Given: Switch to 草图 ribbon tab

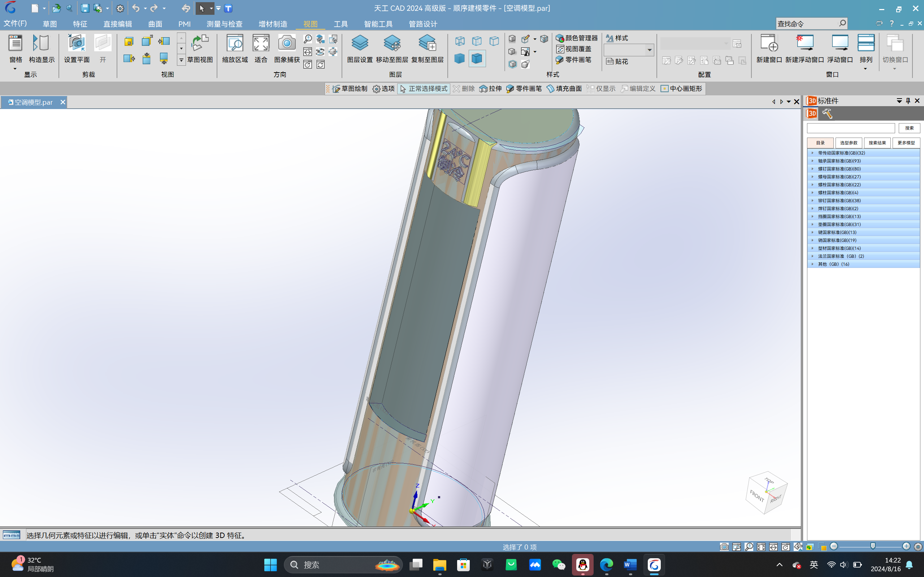Looking at the screenshot, I should [49, 24].
